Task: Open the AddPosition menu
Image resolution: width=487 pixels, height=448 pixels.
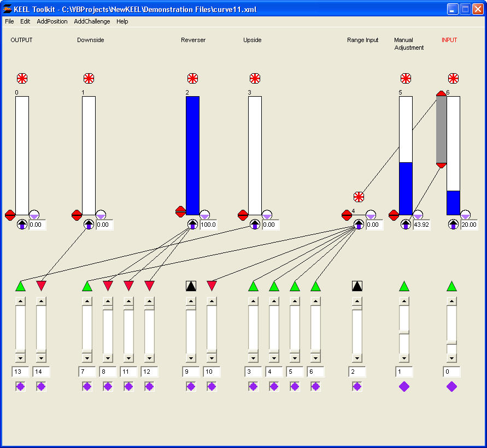Action: (52, 21)
